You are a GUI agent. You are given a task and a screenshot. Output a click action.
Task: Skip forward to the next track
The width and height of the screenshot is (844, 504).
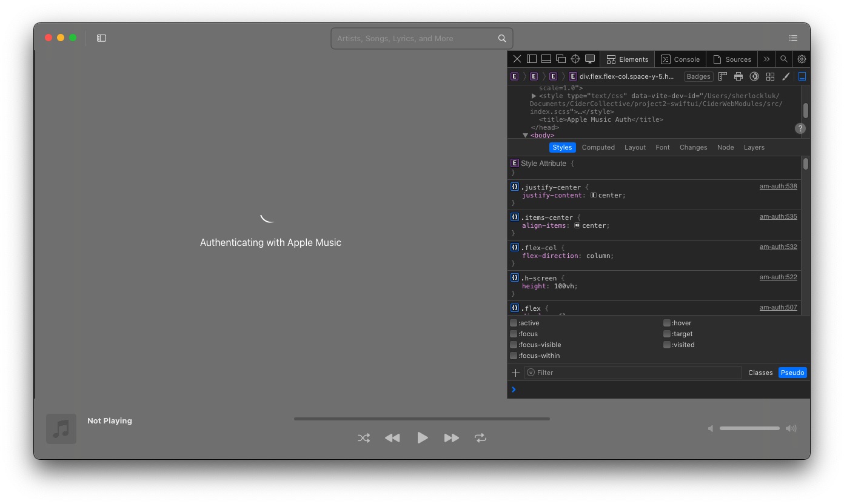[452, 438]
